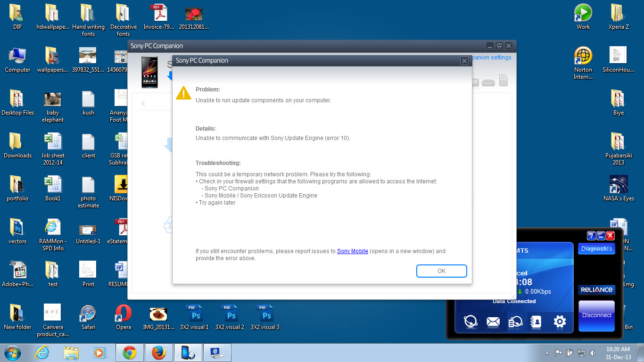Close the Sony PC Companion error dialog
Screen dimensions: 644x362
464,61
